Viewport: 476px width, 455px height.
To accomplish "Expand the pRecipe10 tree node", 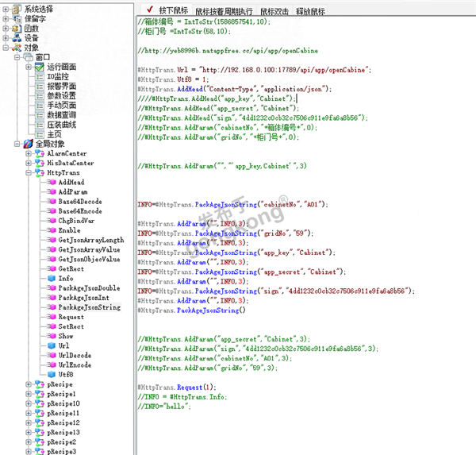I will click(x=29, y=403).
